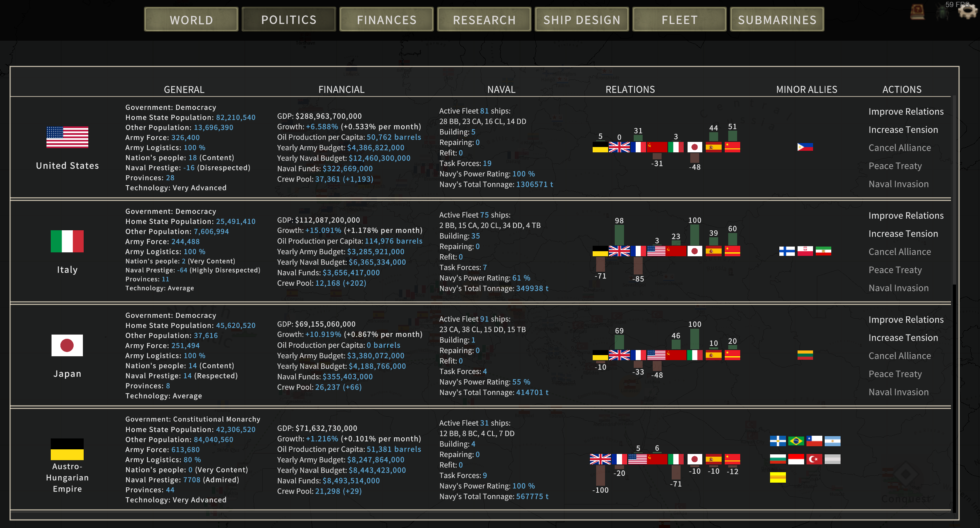Click the yellow red-striped minor ally flag
The height and width of the screenshot is (528, 980).
[778, 478]
